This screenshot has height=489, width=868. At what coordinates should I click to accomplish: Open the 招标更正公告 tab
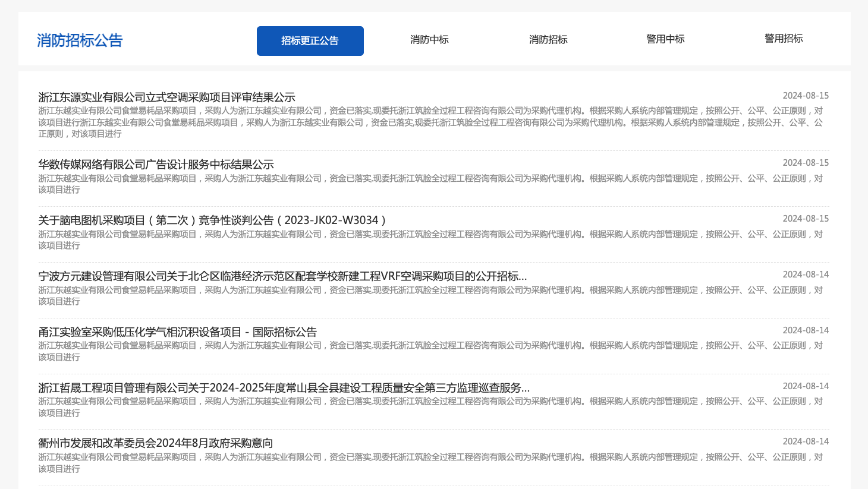[310, 41]
